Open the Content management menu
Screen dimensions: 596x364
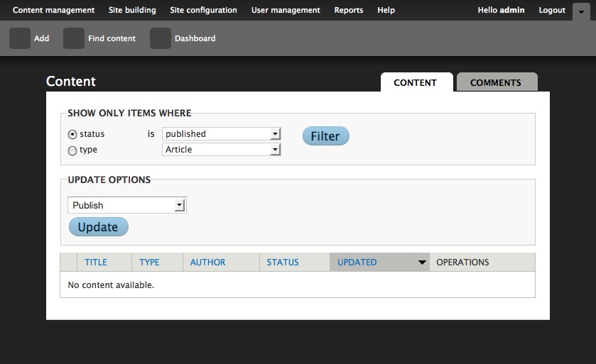[53, 10]
